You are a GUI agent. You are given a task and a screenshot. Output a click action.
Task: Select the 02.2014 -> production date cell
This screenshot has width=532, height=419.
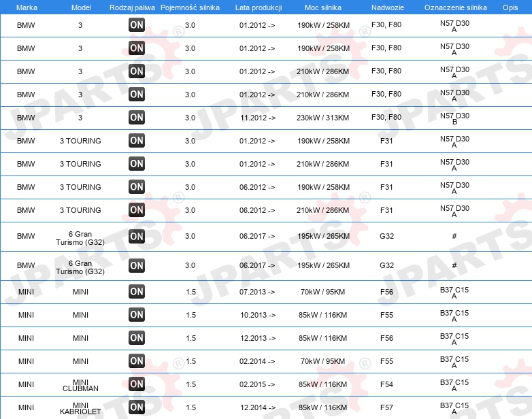point(257,361)
